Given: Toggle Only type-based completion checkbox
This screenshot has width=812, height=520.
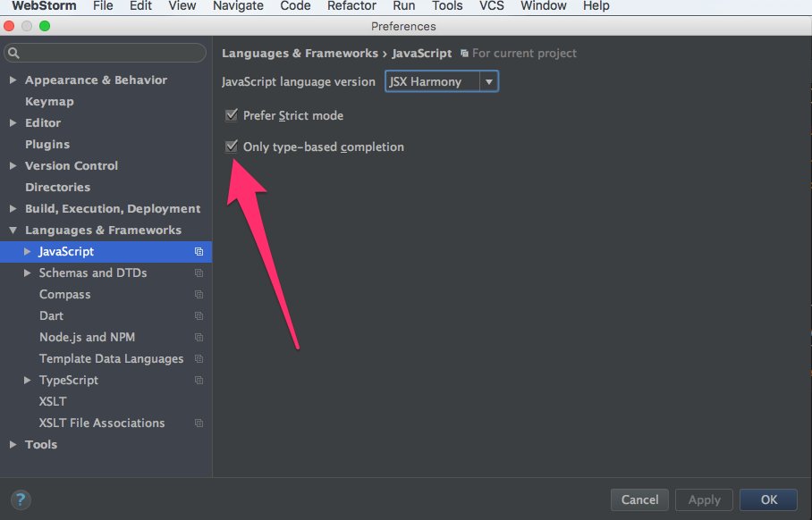Looking at the screenshot, I should click(x=231, y=147).
